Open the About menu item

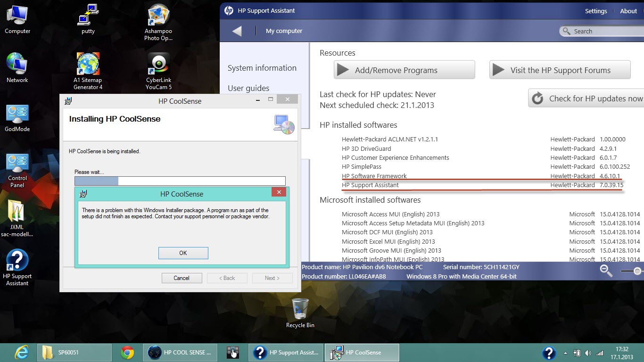click(x=628, y=11)
